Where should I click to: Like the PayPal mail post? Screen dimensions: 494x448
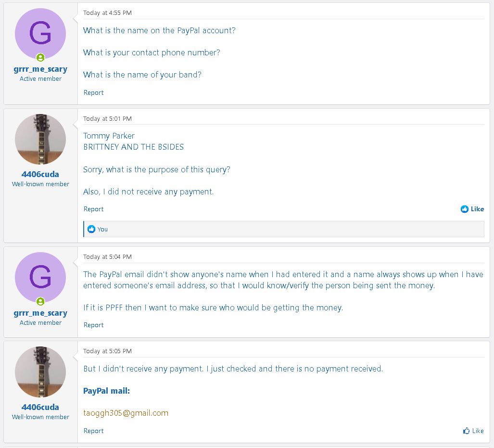tap(473, 431)
